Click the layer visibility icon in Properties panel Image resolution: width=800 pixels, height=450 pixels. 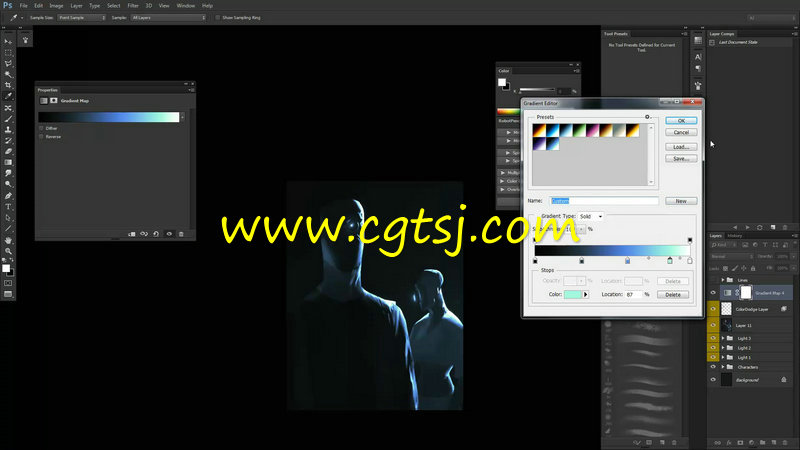(x=169, y=234)
